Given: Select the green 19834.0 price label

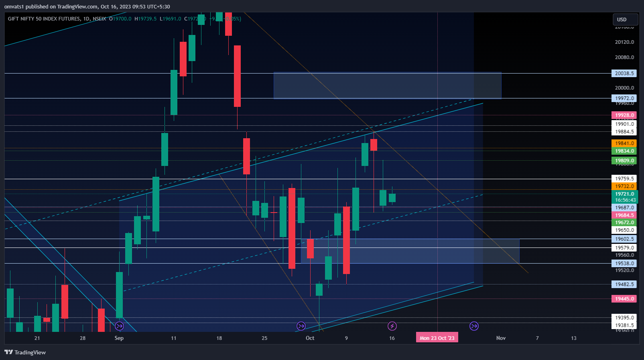Looking at the screenshot, I should click(x=624, y=151).
